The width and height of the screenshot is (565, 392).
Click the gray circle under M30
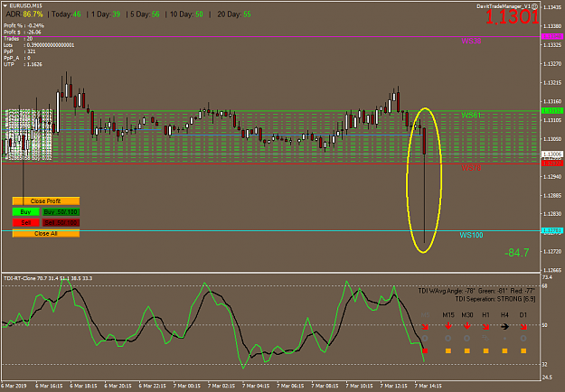click(x=466, y=339)
